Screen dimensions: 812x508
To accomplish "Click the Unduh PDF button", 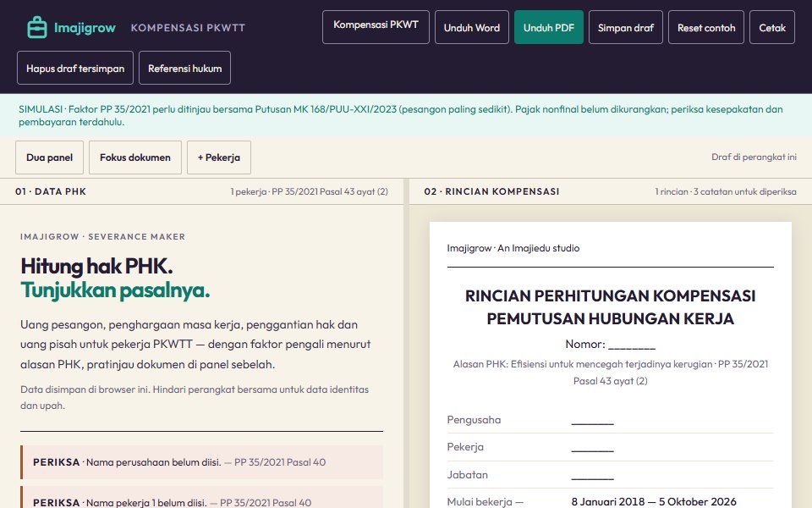I will [548, 27].
